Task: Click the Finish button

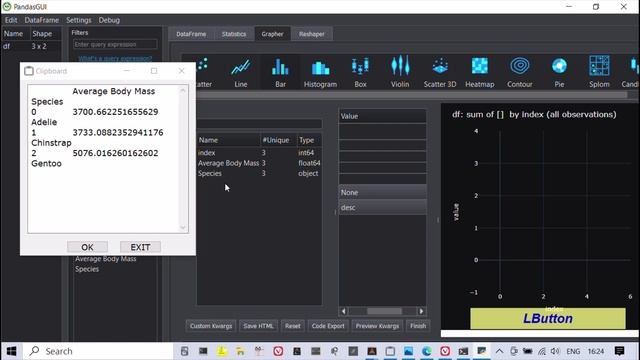Action: point(418,326)
